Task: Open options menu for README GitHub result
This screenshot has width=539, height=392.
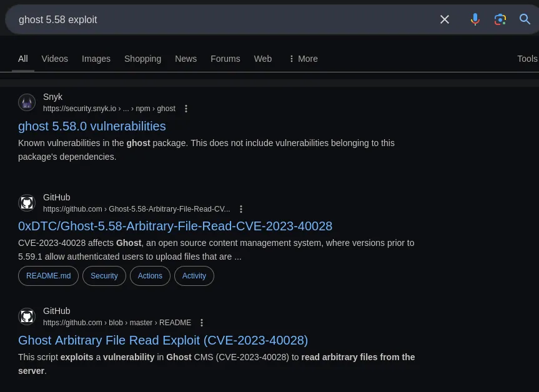Action: (x=202, y=323)
